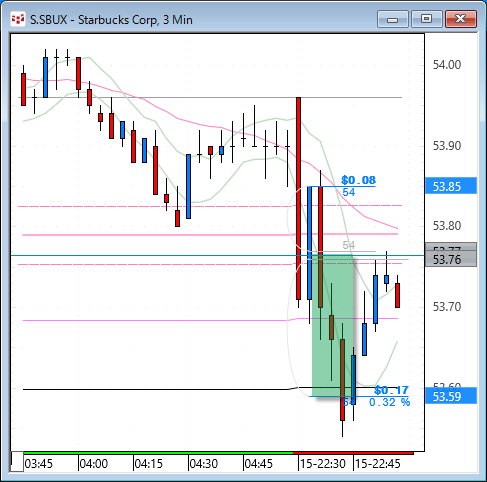Click the 03:45 time axis label
487x482 pixels.
[x=39, y=464]
